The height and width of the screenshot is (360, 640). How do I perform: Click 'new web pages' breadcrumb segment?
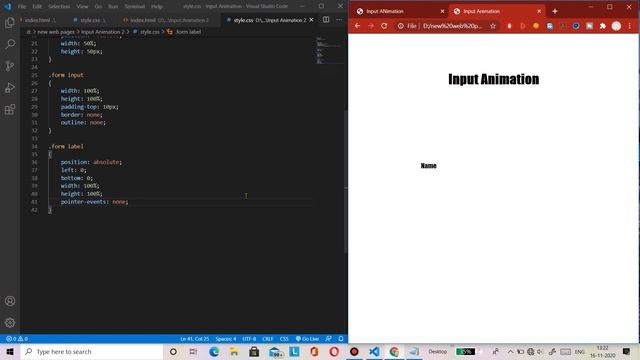pyautogui.click(x=56, y=31)
